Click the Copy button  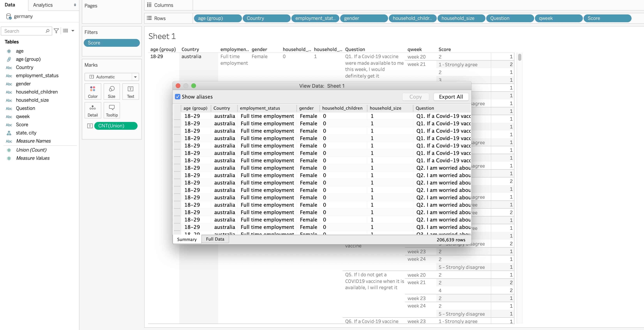pyautogui.click(x=416, y=97)
